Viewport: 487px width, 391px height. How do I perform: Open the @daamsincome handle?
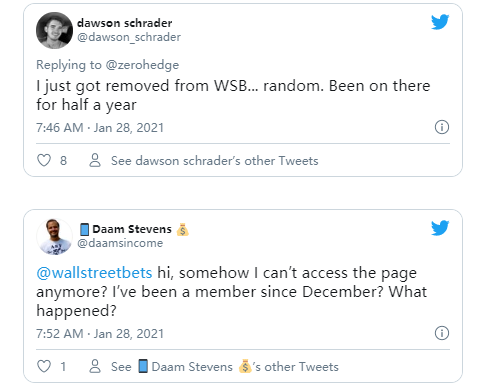pos(120,243)
